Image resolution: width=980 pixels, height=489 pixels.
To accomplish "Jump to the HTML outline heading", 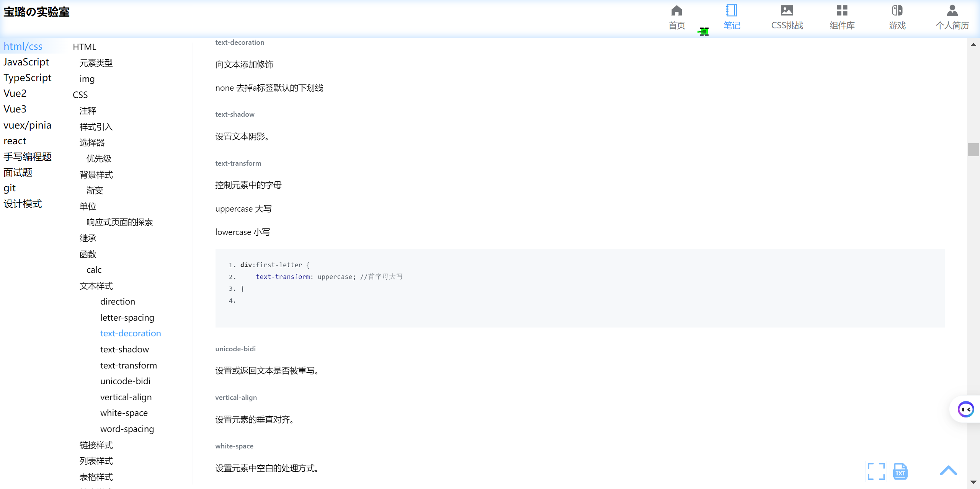I will tap(85, 47).
